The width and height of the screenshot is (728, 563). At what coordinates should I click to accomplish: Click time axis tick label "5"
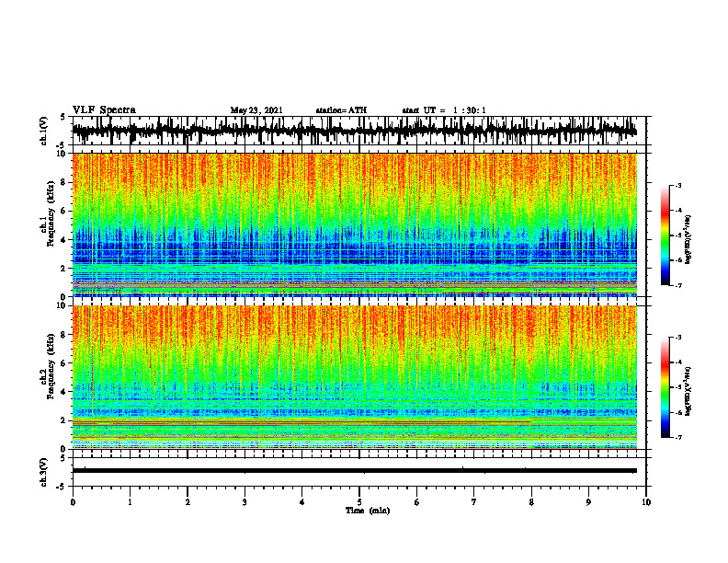[x=359, y=502]
